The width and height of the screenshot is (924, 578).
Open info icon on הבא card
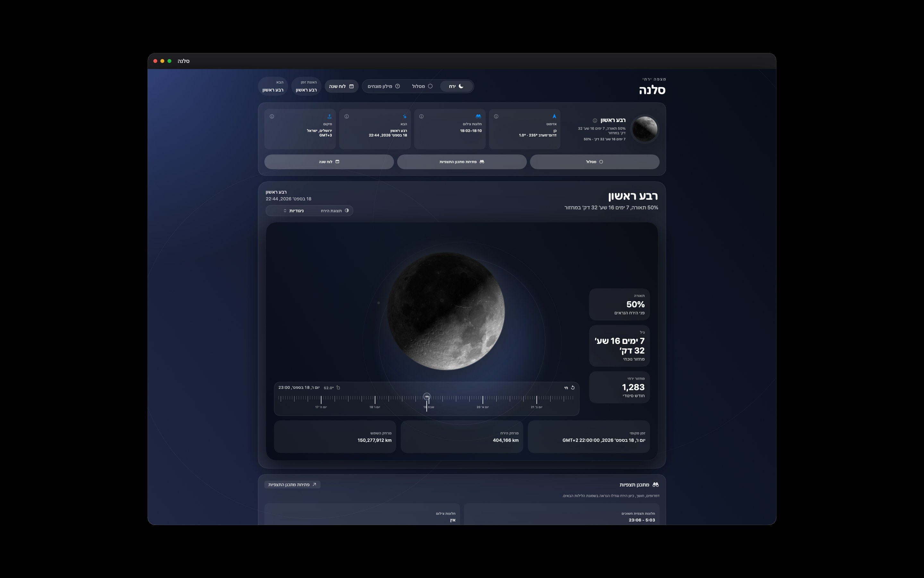click(346, 116)
